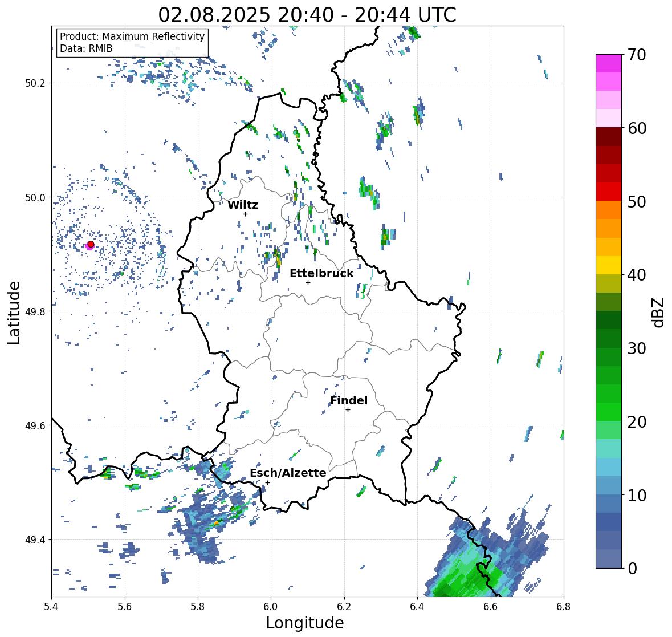Image resolution: width=672 pixels, height=637 pixels.
Task: Click the magenta top colorbar segment
Action: [x=609, y=63]
